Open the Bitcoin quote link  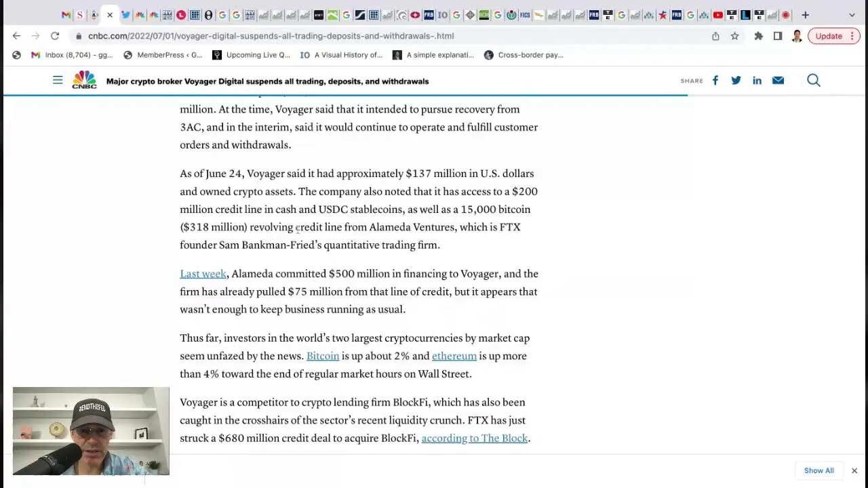(323, 356)
